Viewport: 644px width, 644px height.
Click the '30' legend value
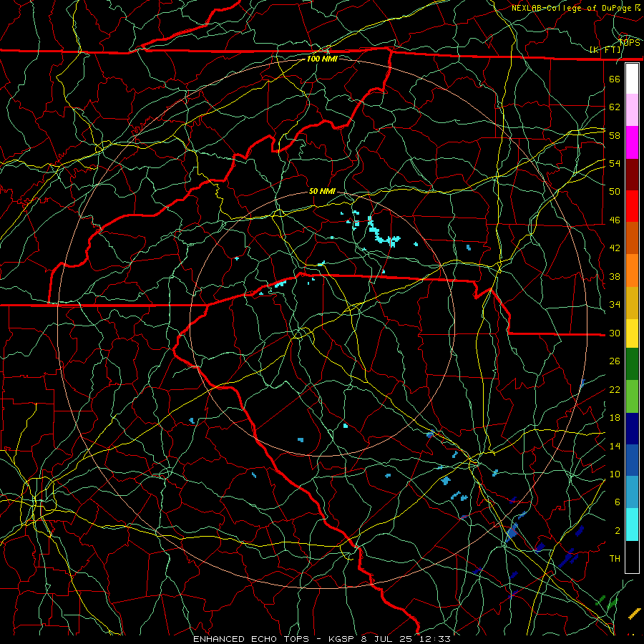click(615, 333)
